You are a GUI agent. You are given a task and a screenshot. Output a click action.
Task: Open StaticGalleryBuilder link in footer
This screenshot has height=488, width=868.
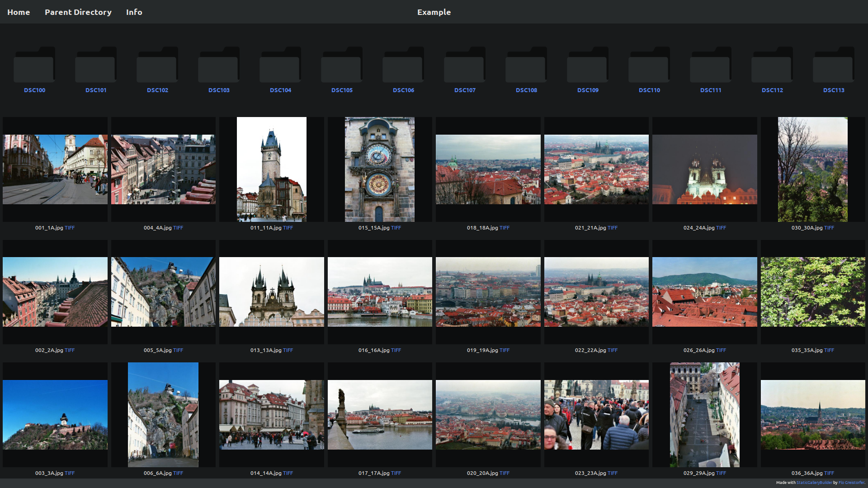[814, 483]
